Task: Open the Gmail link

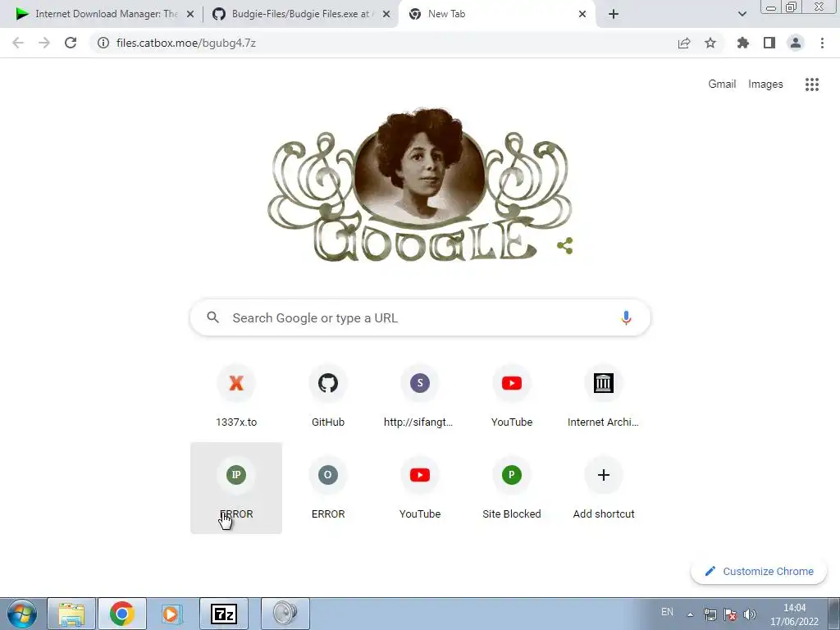Action: tap(722, 84)
